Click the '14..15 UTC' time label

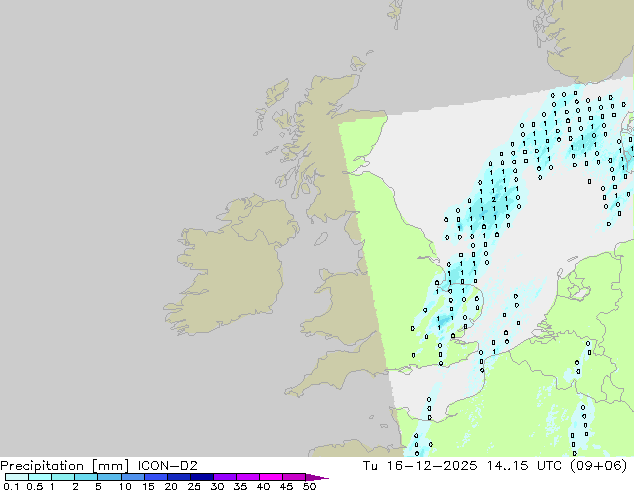pyautogui.click(x=524, y=466)
